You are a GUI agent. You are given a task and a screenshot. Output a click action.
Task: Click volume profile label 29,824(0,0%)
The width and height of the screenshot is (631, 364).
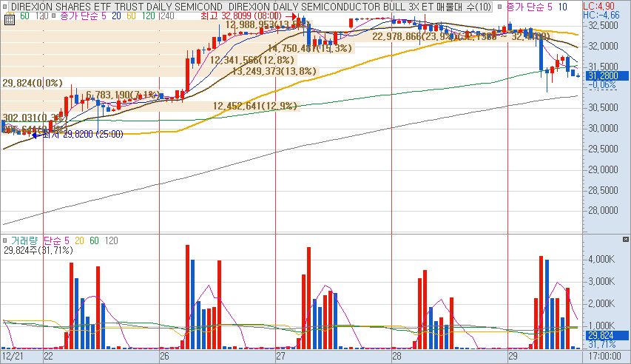click(x=33, y=83)
